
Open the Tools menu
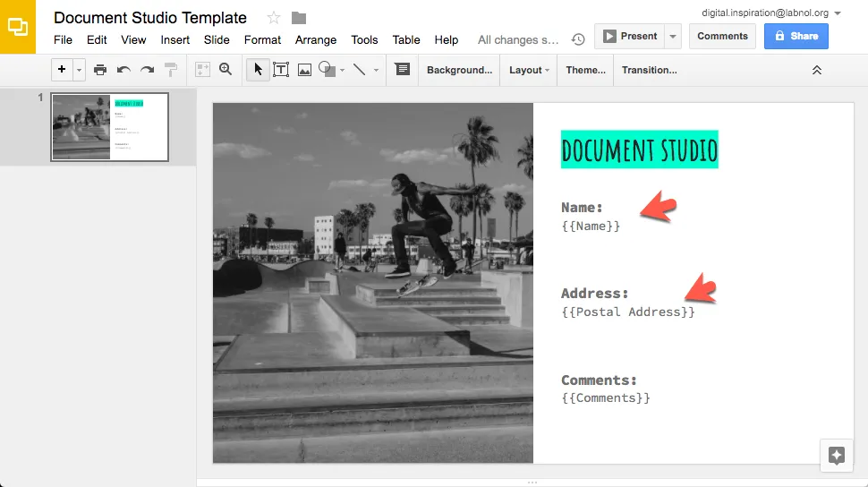(x=364, y=40)
